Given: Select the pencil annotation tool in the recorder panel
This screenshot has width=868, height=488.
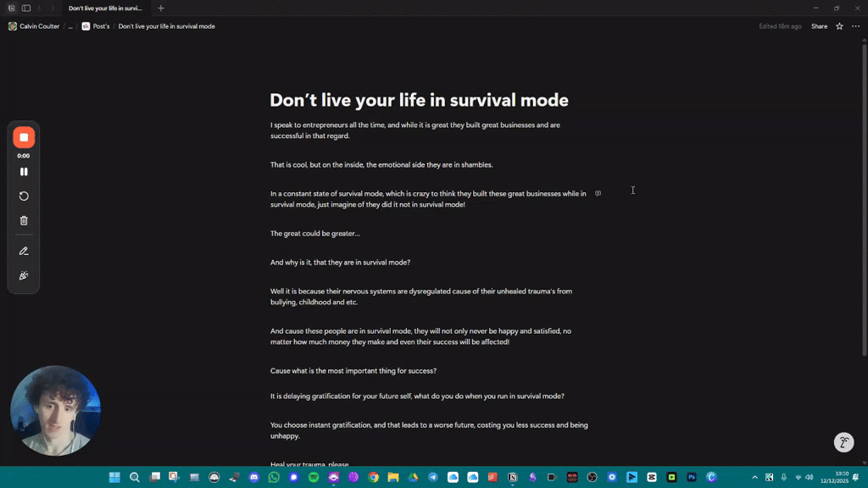Looking at the screenshot, I should coord(24,250).
